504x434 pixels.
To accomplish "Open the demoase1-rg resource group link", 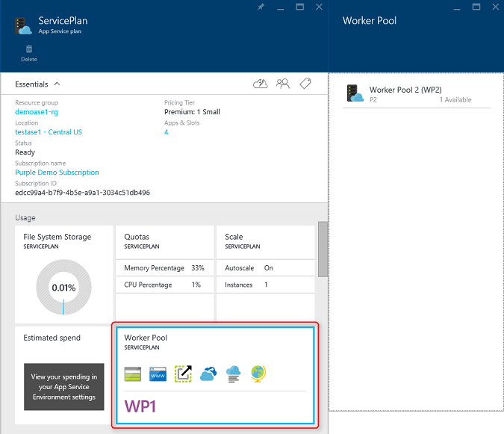I will coord(37,112).
